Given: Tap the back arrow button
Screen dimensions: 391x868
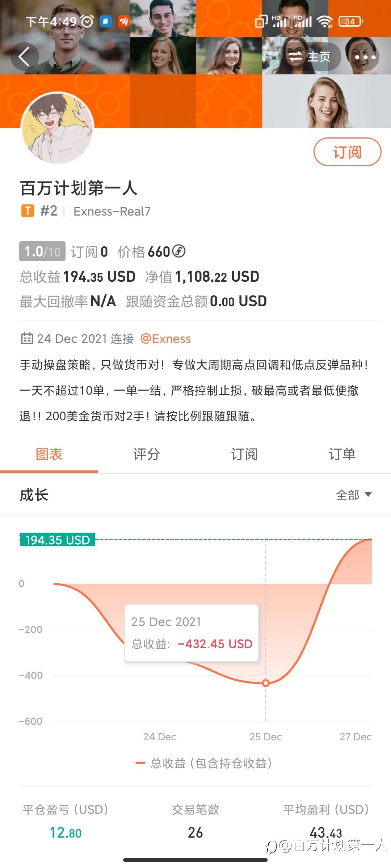Looking at the screenshot, I should coord(24,57).
